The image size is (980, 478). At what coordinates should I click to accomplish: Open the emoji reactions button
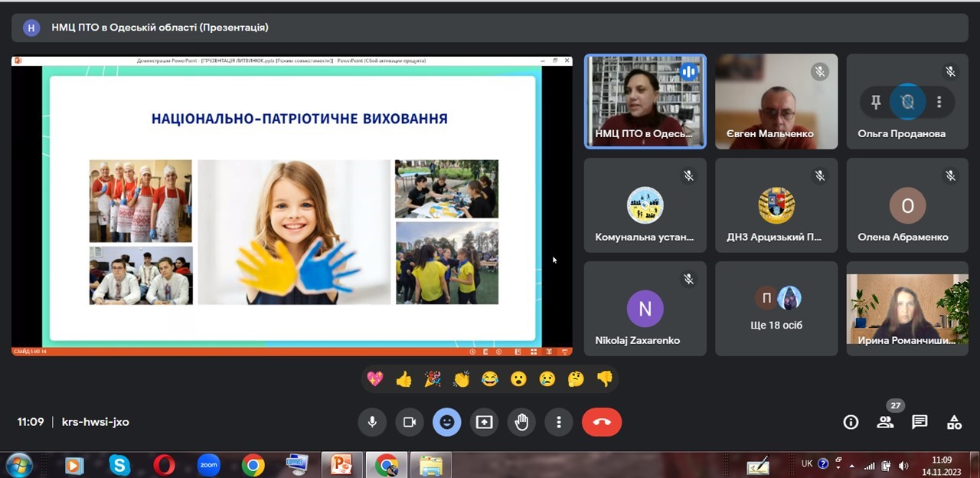(x=447, y=422)
